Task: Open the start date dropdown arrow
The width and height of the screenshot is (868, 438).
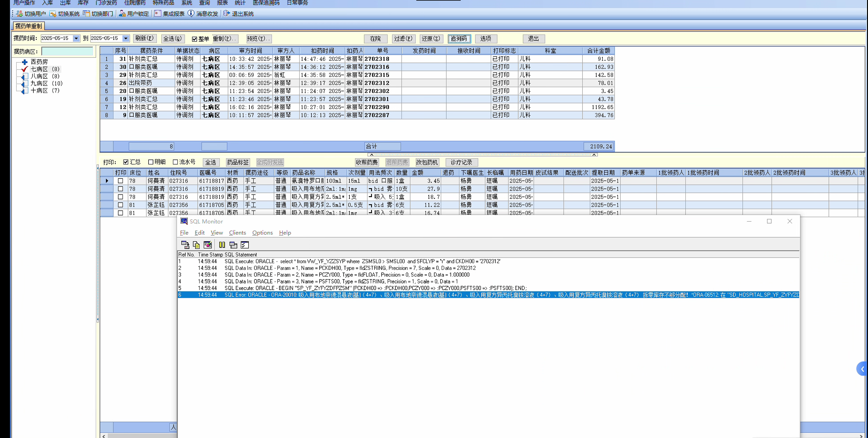Action: 76,39
